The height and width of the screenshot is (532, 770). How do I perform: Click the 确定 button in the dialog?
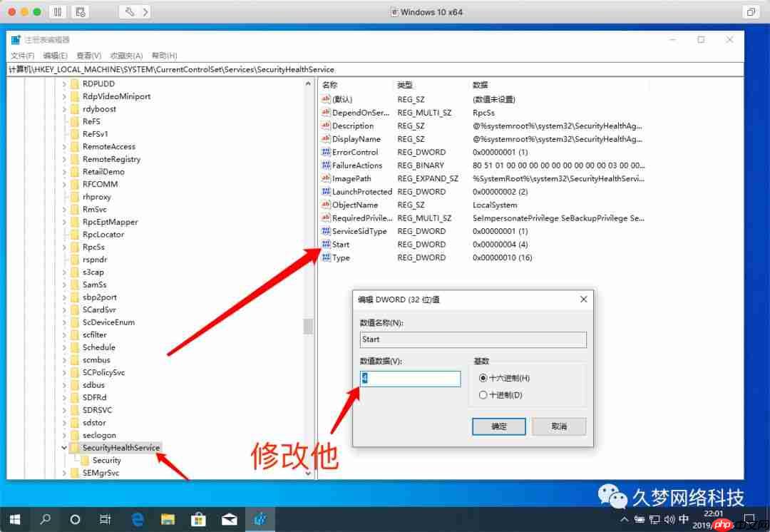tap(498, 426)
